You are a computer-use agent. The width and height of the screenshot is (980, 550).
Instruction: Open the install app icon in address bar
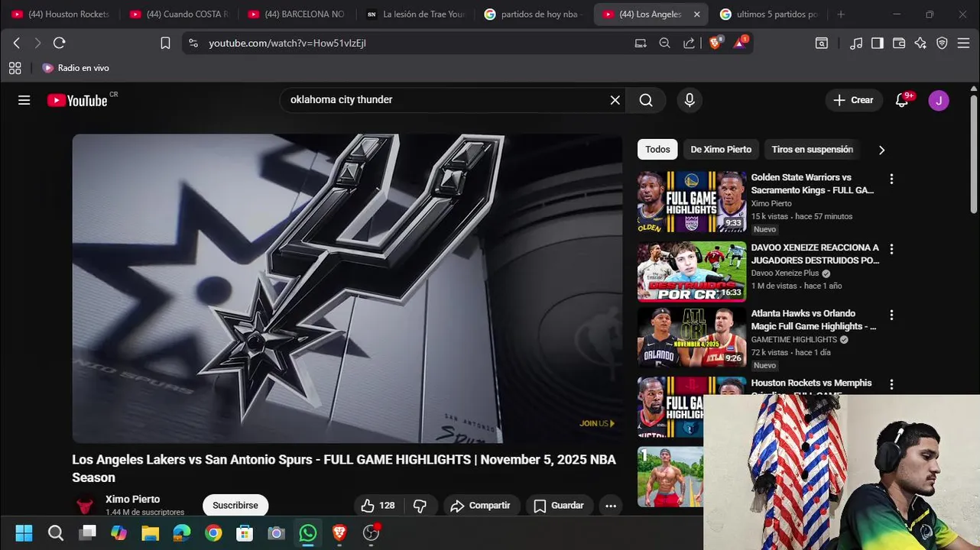point(641,44)
